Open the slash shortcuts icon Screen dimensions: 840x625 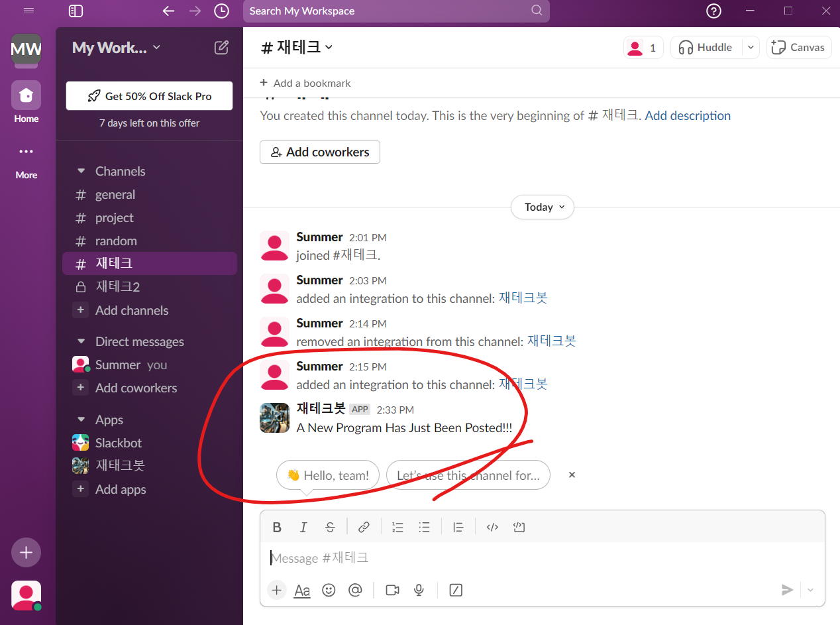456,590
